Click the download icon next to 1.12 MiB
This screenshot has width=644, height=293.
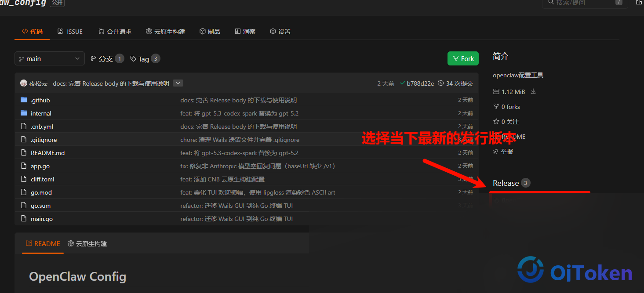533,91
